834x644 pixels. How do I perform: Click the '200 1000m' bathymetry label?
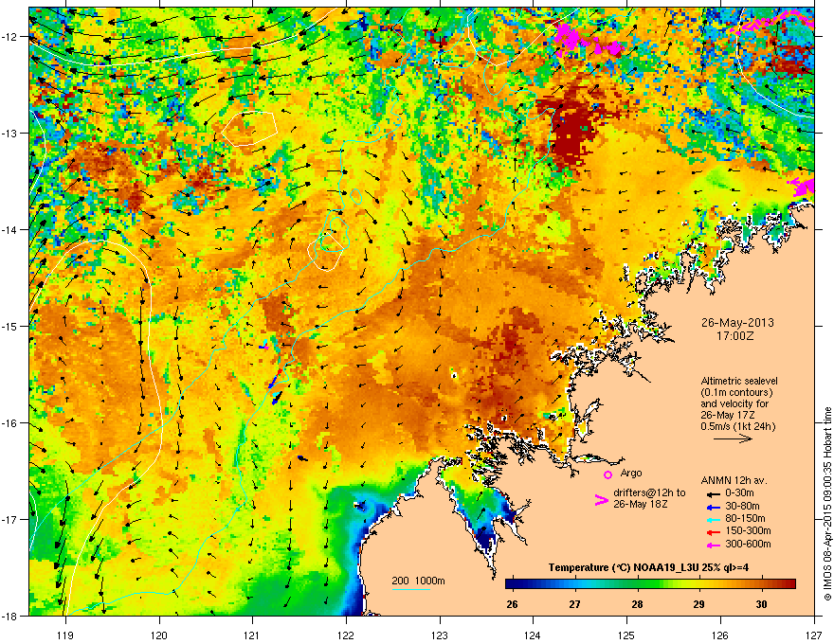pyautogui.click(x=418, y=581)
